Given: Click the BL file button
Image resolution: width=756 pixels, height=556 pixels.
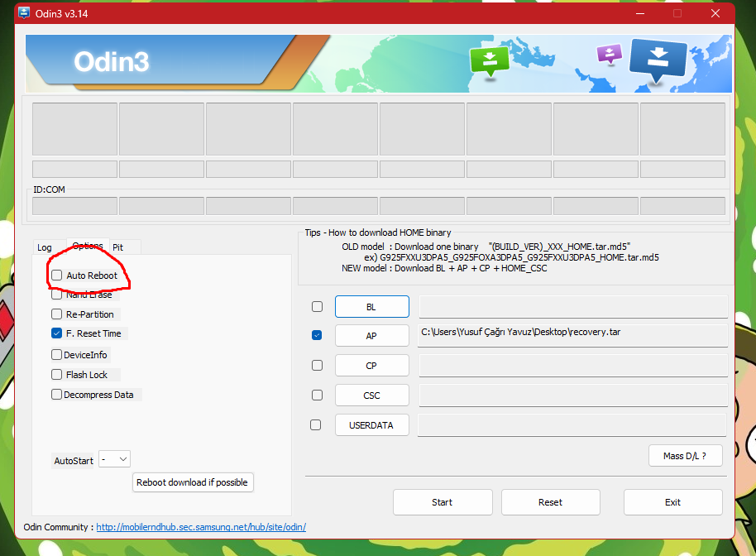Looking at the screenshot, I should pyautogui.click(x=372, y=307).
